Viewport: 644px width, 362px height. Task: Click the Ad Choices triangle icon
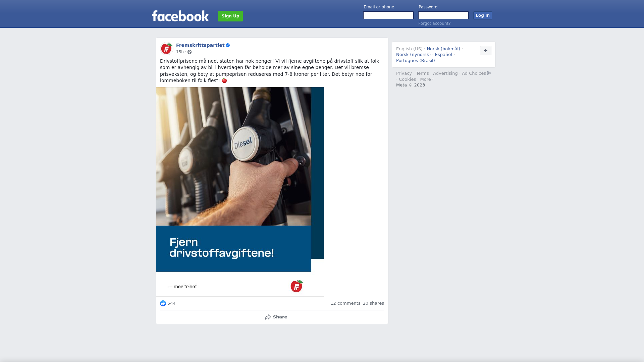point(489,73)
